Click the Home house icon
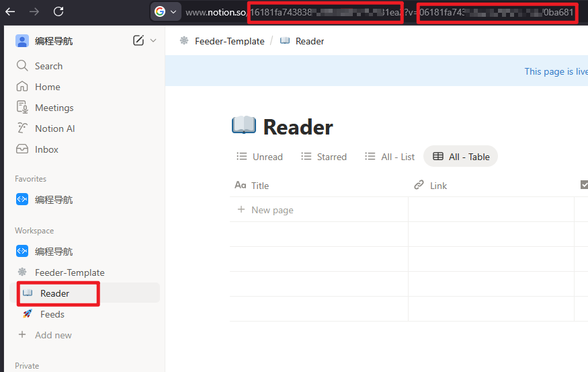This screenshot has width=588, height=372. point(22,86)
